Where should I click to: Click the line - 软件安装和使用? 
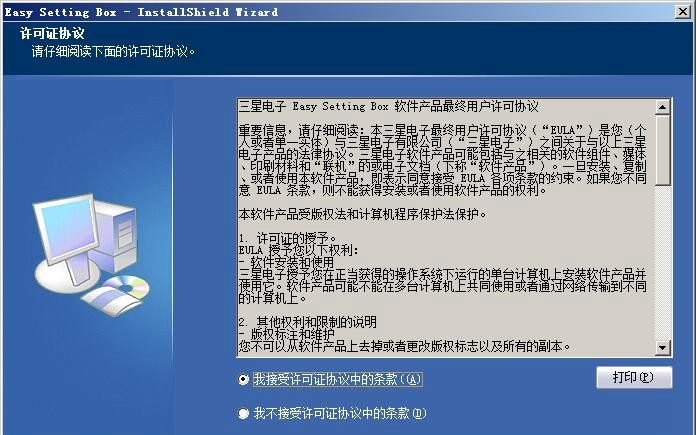click(x=286, y=262)
